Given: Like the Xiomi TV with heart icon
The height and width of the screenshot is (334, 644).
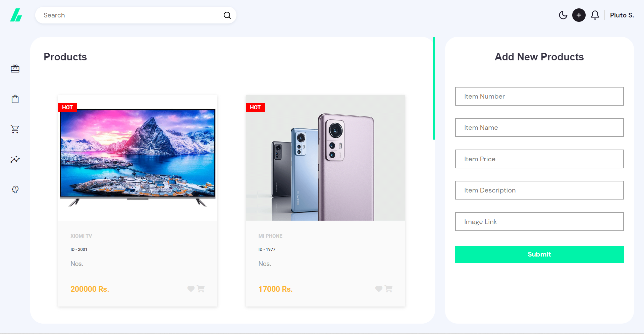Looking at the screenshot, I should click(x=191, y=289).
